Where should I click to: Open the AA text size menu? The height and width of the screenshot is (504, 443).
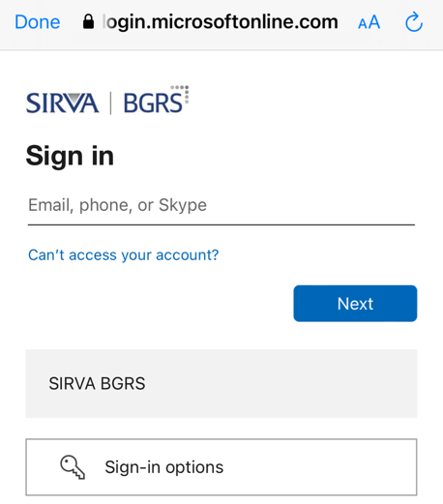click(369, 22)
